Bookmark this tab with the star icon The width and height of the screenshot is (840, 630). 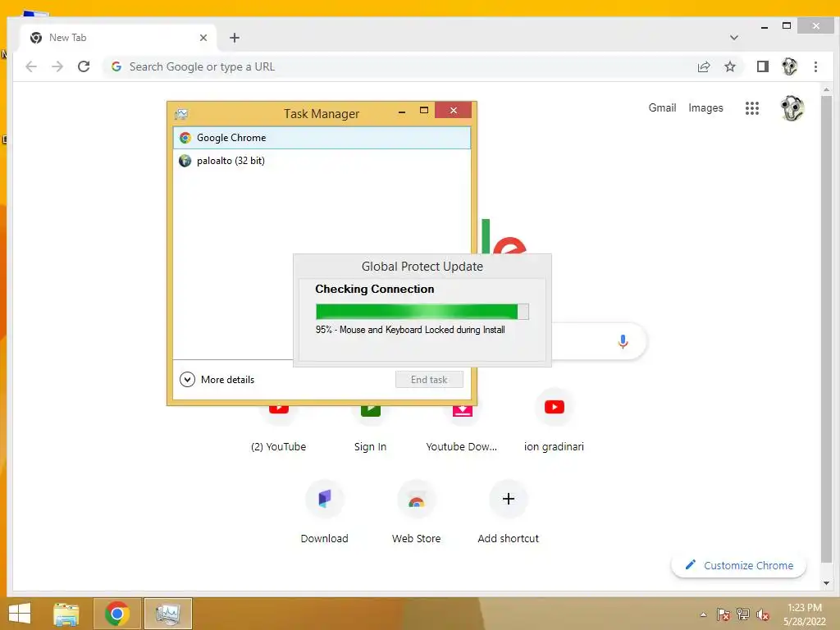(729, 66)
